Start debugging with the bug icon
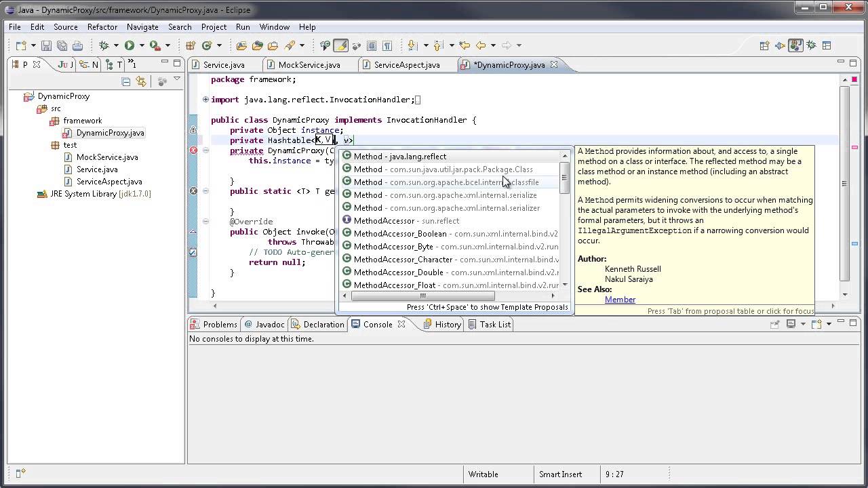 point(104,45)
